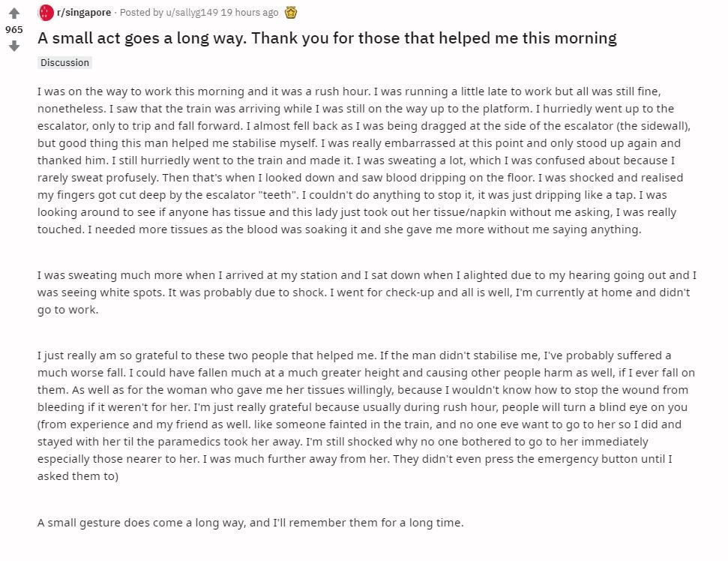
Task: Downvote the post with the down arrow
Action: [13, 46]
